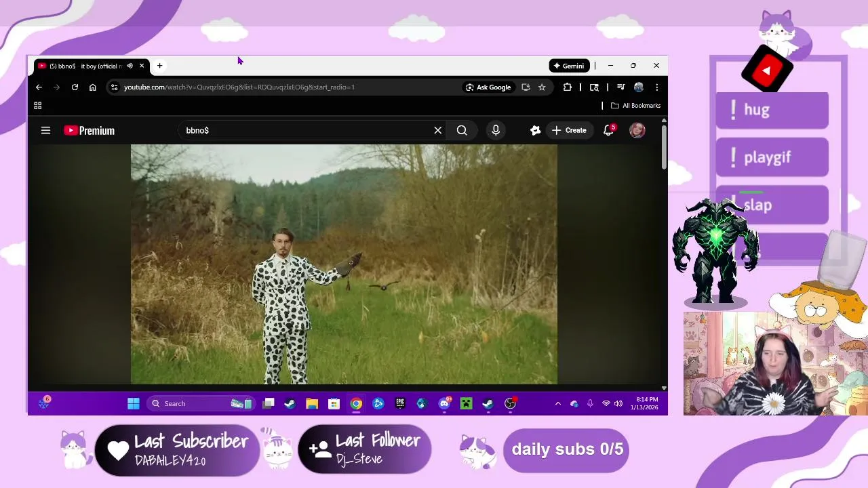Image resolution: width=868 pixels, height=488 pixels.
Task: Open the apps grid on bookmarks bar
Action: pos(38,106)
